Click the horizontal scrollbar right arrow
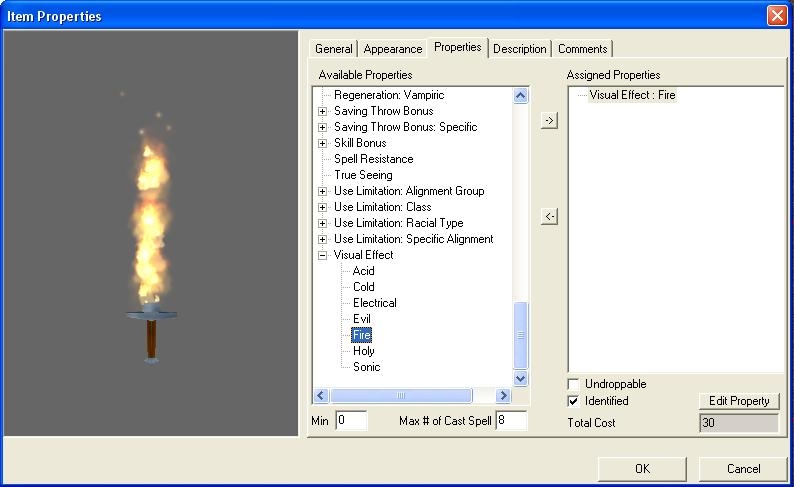The width and height of the screenshot is (794, 487). [504, 396]
